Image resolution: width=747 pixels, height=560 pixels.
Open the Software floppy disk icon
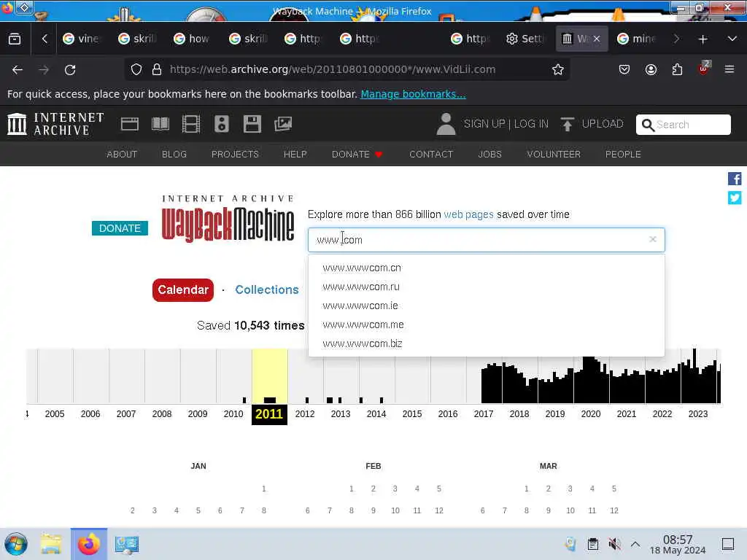[252, 124]
